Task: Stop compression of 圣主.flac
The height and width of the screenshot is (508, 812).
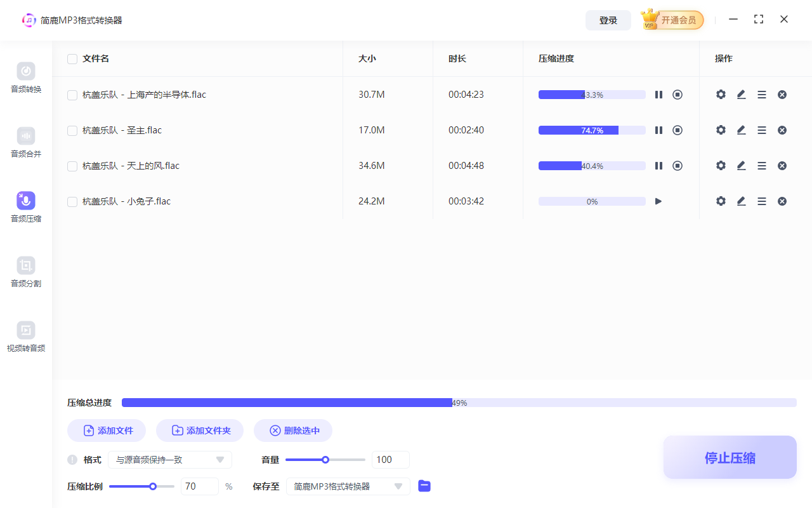Action: pos(678,130)
